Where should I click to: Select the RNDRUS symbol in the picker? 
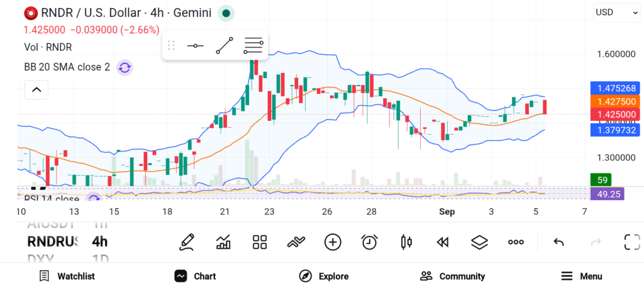[x=52, y=242]
